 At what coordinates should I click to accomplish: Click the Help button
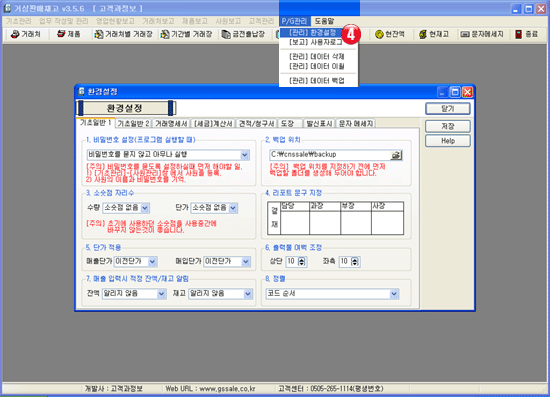448,141
